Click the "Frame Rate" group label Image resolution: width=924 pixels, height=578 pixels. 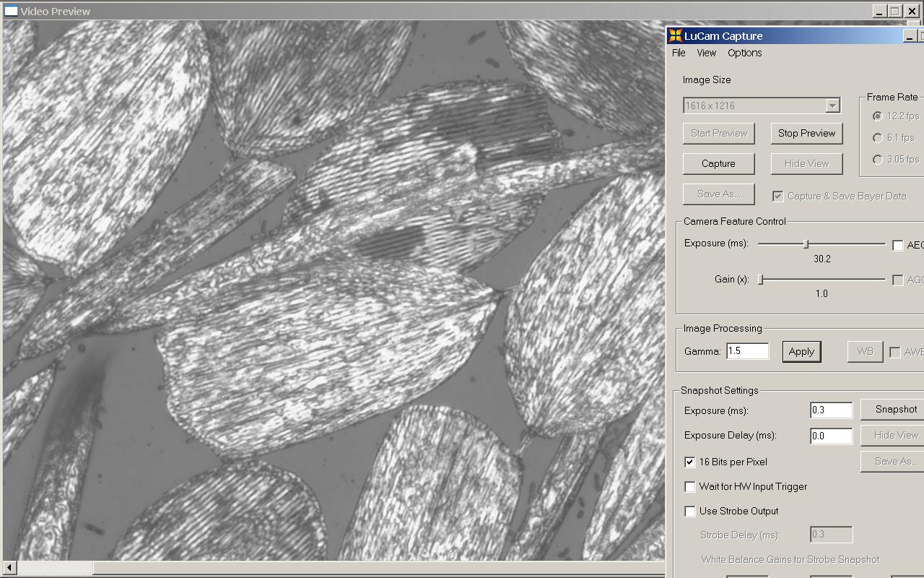click(x=892, y=97)
